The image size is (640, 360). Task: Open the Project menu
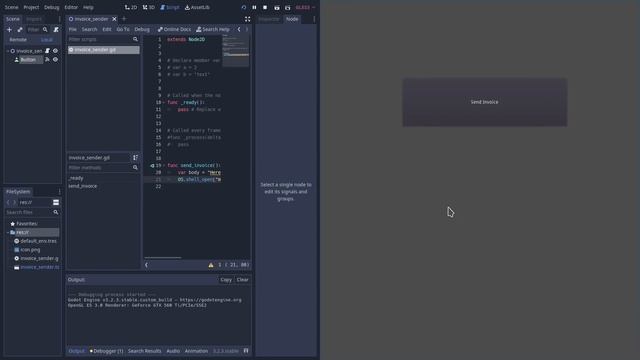[x=31, y=7]
